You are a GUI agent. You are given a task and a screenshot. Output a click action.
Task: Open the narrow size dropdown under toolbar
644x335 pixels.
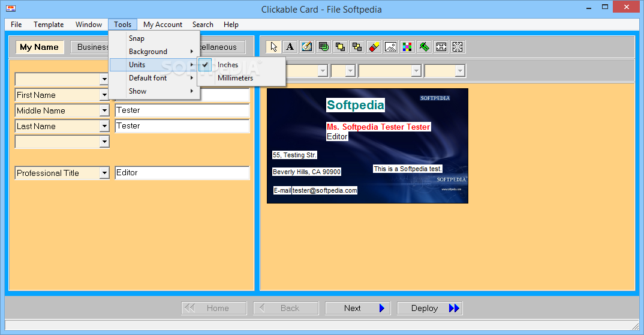[x=350, y=71]
